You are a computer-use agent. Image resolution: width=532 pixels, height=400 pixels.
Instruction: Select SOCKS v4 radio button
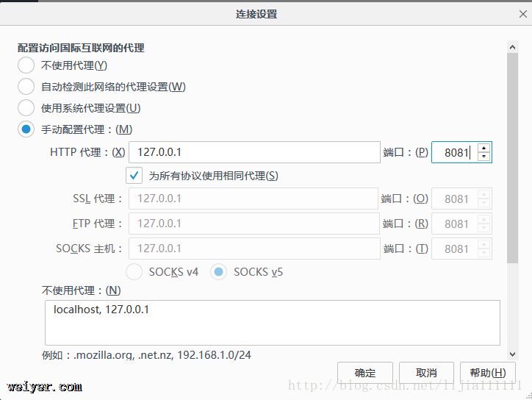pyautogui.click(x=134, y=272)
